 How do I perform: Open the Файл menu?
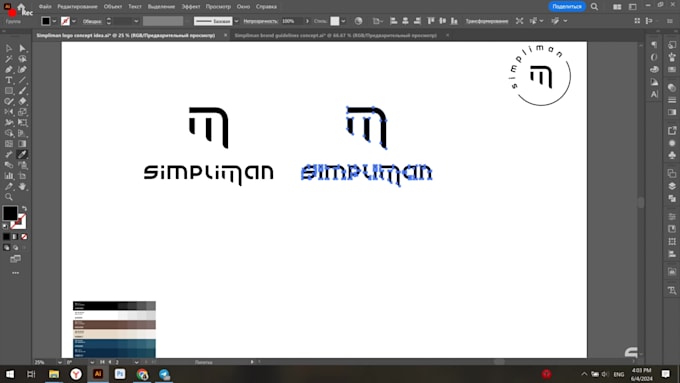pos(45,7)
